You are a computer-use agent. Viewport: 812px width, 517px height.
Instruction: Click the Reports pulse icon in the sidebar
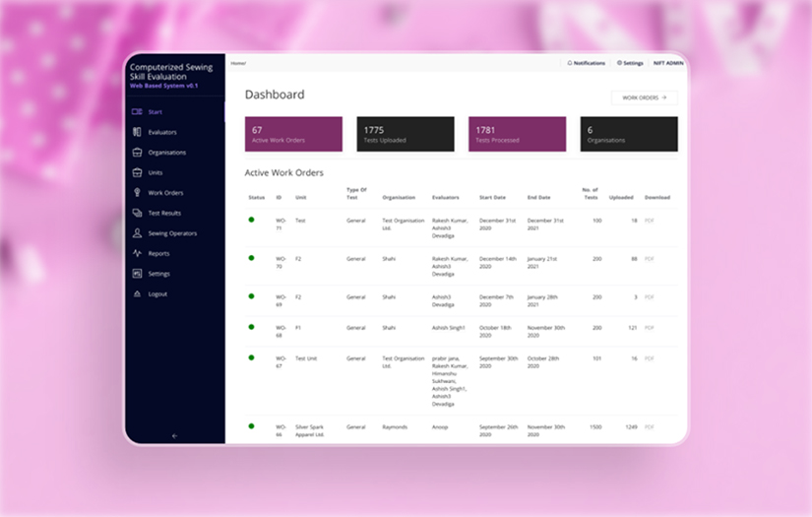click(137, 253)
